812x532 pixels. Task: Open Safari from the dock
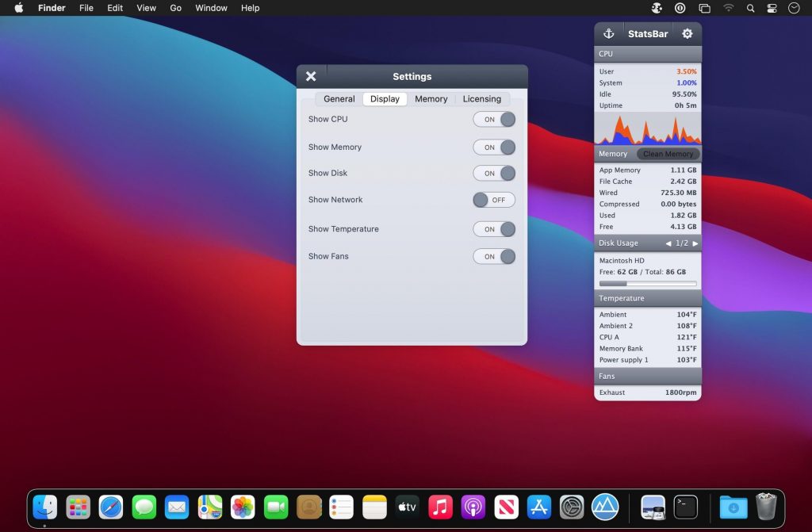pyautogui.click(x=111, y=507)
